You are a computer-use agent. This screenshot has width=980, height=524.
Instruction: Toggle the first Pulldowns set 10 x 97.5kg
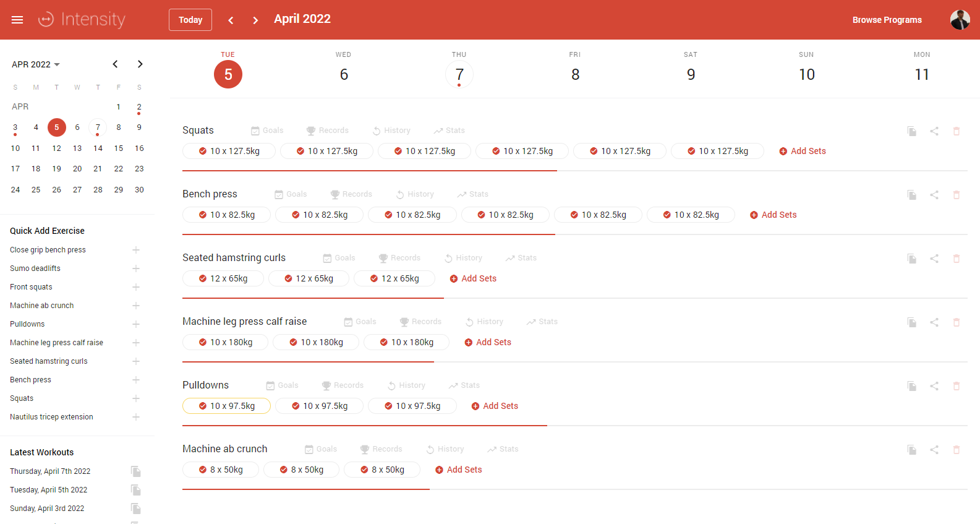coord(226,406)
